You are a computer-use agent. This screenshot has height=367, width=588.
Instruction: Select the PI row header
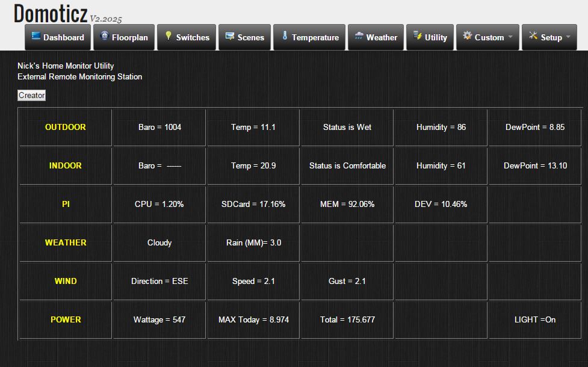66,205
